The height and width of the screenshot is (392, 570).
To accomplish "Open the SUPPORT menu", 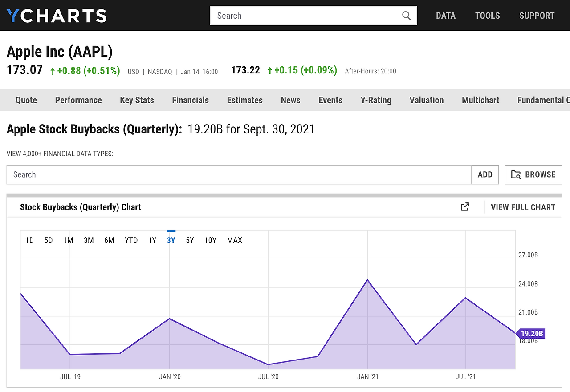I will [x=537, y=16].
